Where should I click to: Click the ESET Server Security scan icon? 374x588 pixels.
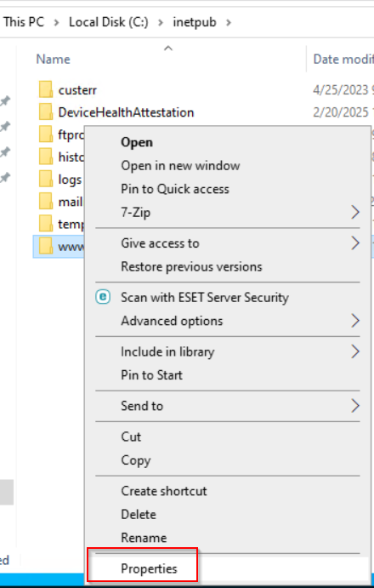pos(103,297)
